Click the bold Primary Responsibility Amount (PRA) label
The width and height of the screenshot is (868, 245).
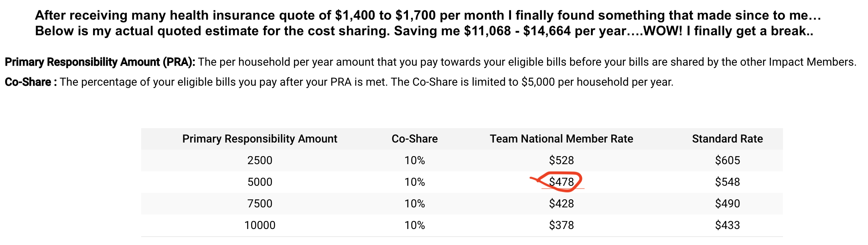click(x=100, y=62)
